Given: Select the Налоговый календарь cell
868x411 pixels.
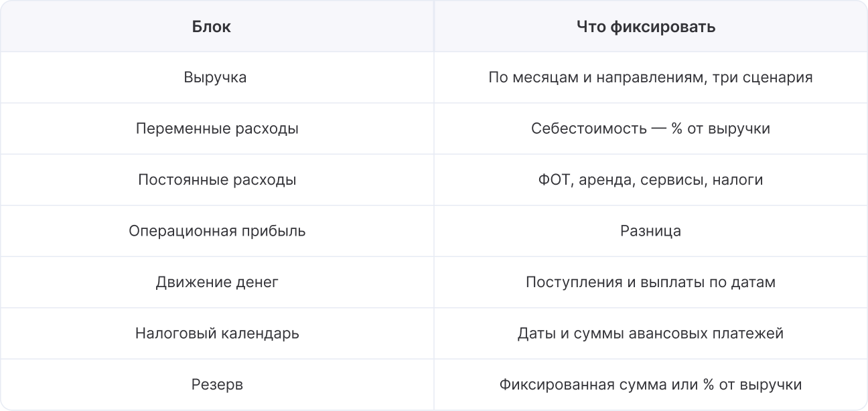Looking at the screenshot, I should (217, 333).
